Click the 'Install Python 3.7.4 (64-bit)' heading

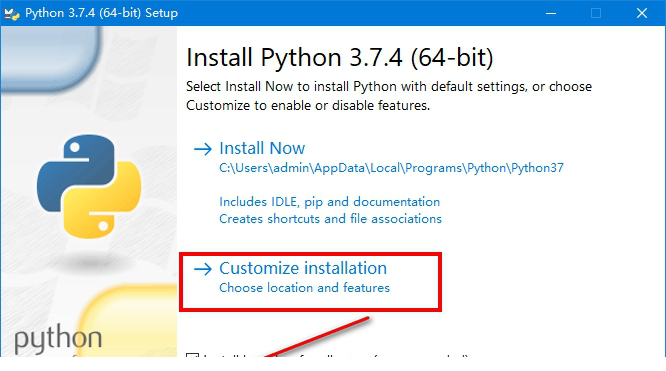[340, 57]
